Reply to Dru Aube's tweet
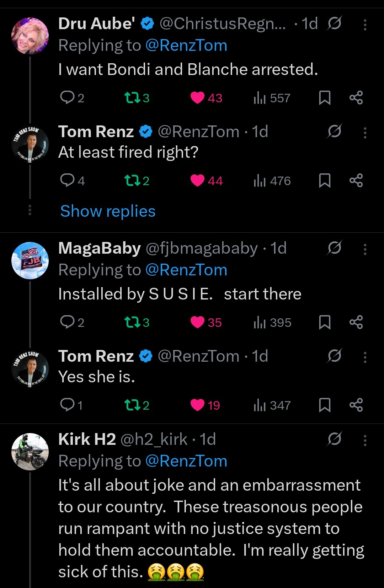 (x=67, y=97)
